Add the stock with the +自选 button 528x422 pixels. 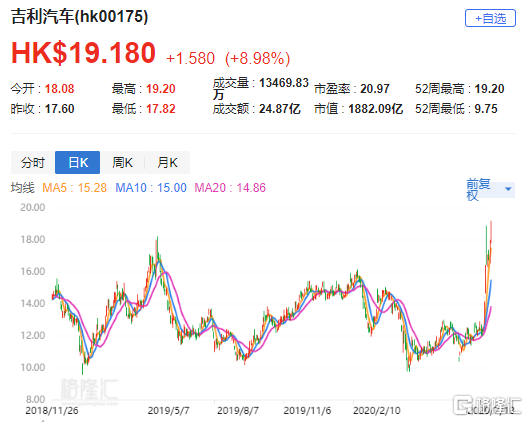(x=490, y=18)
